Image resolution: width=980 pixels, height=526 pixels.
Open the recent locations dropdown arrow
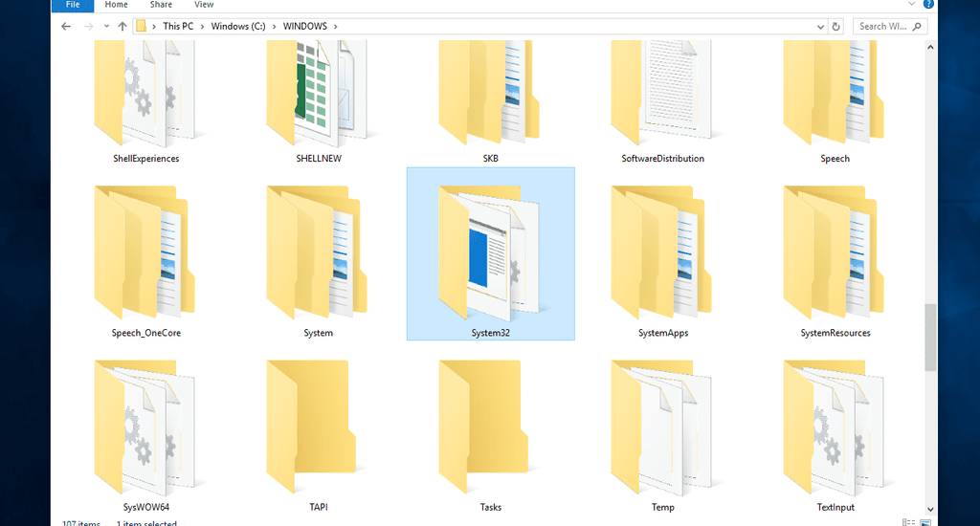[x=104, y=27]
